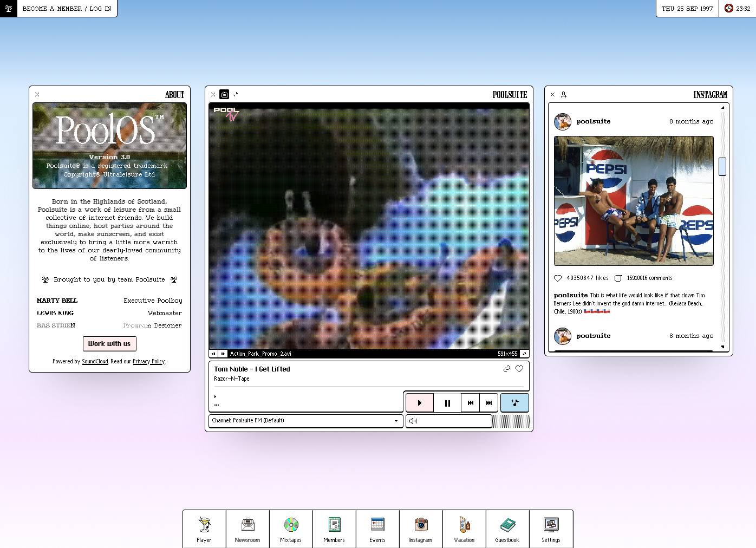Image resolution: width=756 pixels, height=548 pixels.
Task: Collapse the Poolsuite player to compact view
Action: pos(236,95)
